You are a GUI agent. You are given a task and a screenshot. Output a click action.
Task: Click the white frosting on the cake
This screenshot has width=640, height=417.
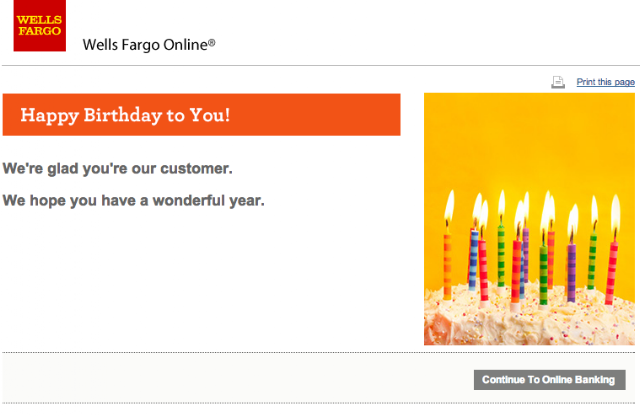pos(529,322)
